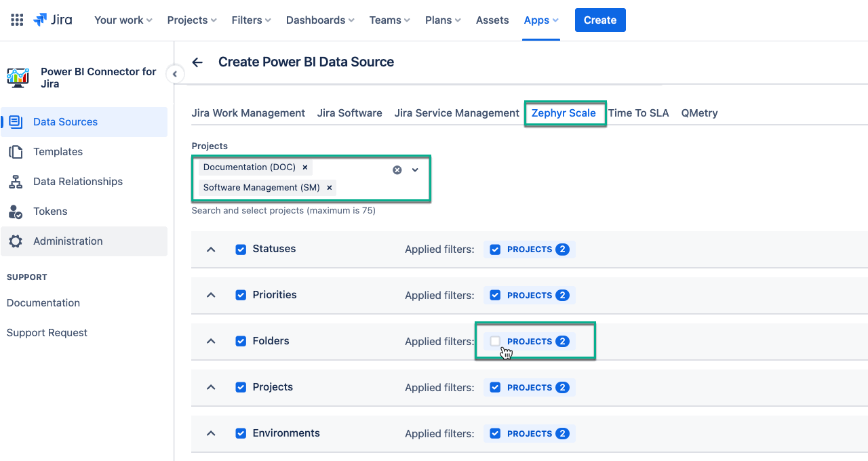The width and height of the screenshot is (868, 461).
Task: Enable the Folders PROJECTS filter checkbox
Action: point(495,342)
